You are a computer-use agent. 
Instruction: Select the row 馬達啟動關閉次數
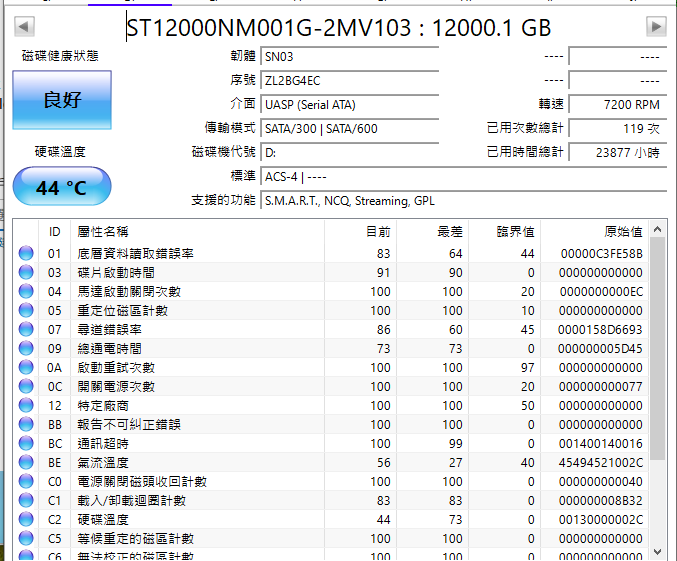[x=331, y=291]
